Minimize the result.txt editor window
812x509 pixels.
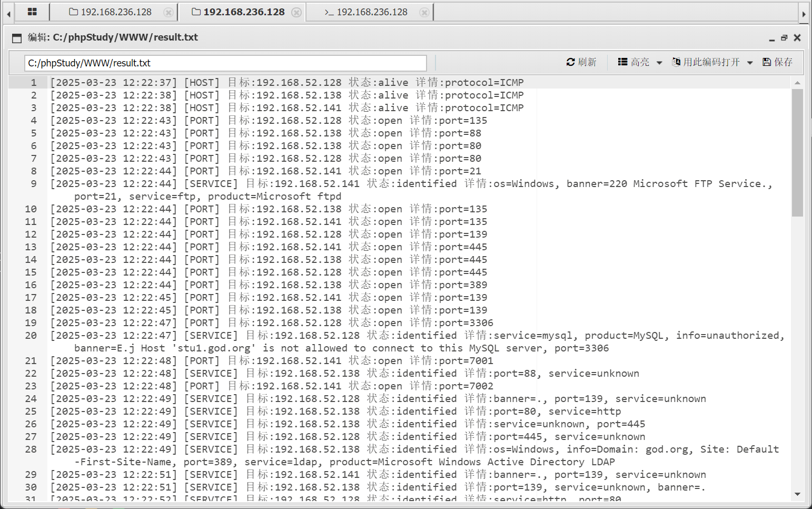coord(771,38)
